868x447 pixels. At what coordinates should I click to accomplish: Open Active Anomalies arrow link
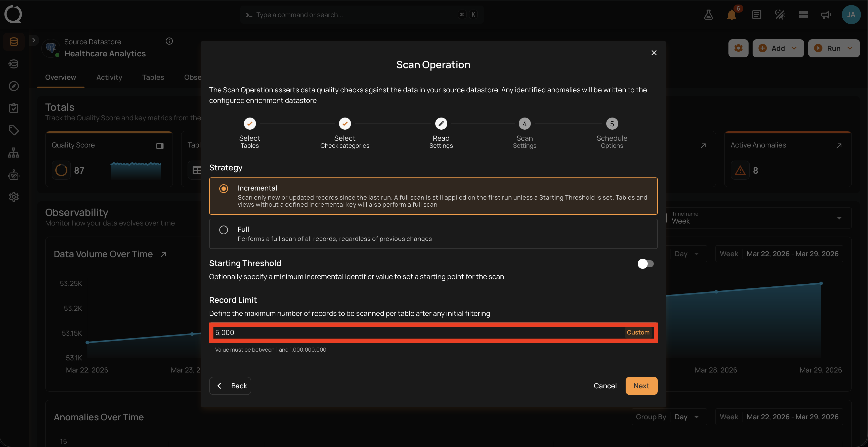click(x=839, y=145)
